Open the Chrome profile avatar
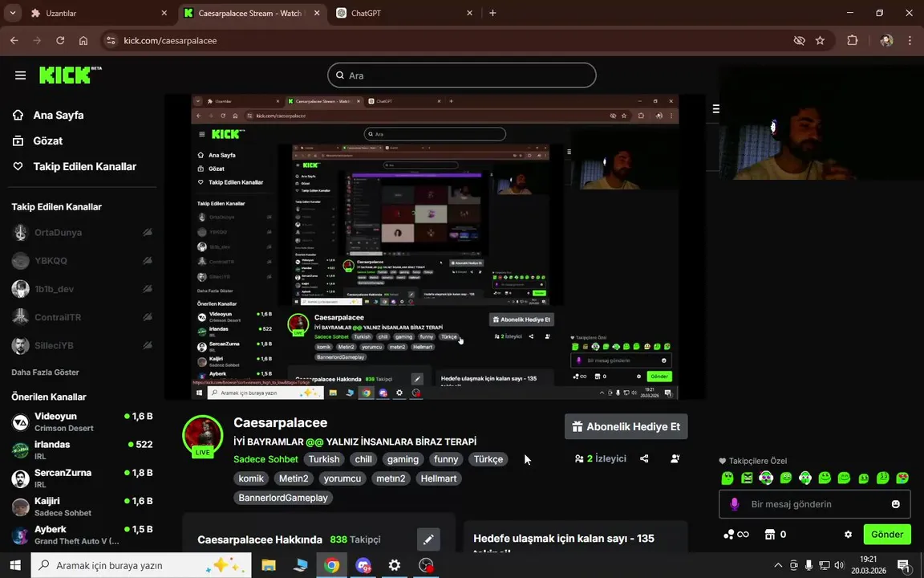The height and width of the screenshot is (578, 924). (886, 41)
